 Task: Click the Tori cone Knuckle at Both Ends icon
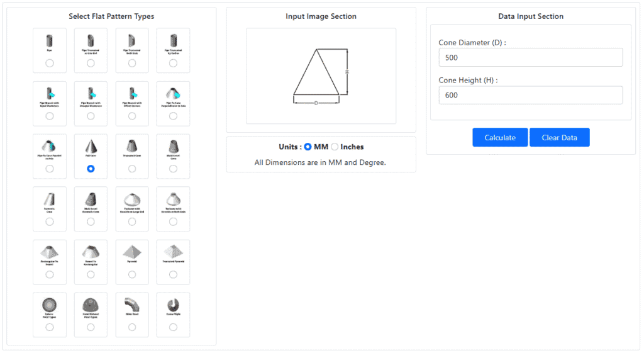[x=174, y=199]
